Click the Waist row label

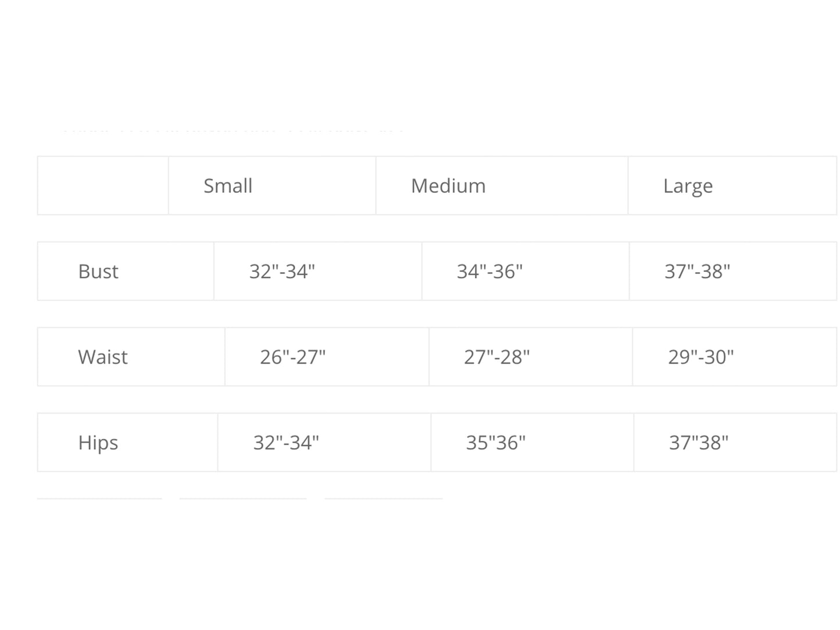[x=103, y=357]
